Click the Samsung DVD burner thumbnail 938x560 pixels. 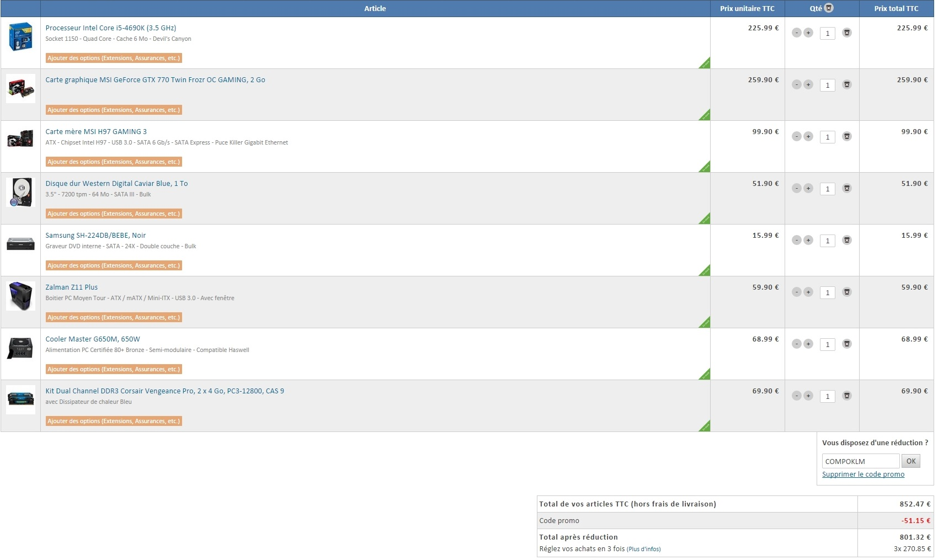tap(20, 244)
